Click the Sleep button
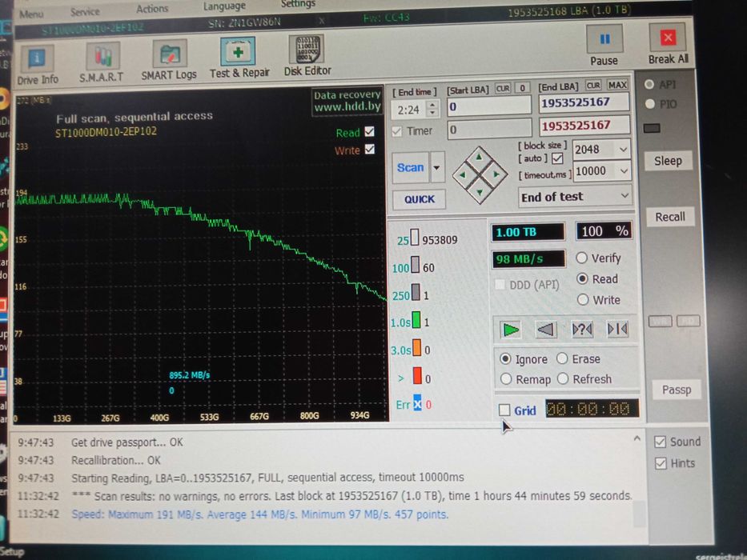Viewport: 747px width, 560px height. [x=668, y=161]
